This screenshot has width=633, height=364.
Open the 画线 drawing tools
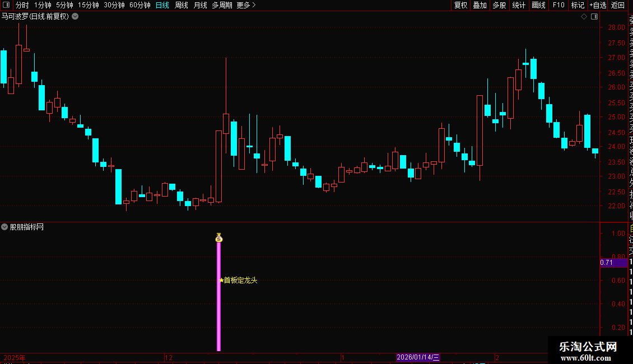[538, 5]
